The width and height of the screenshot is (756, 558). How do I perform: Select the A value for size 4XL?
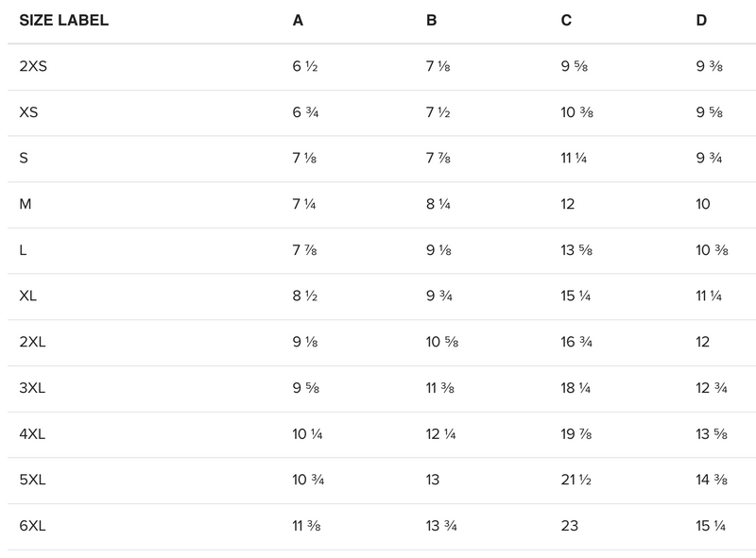point(308,434)
